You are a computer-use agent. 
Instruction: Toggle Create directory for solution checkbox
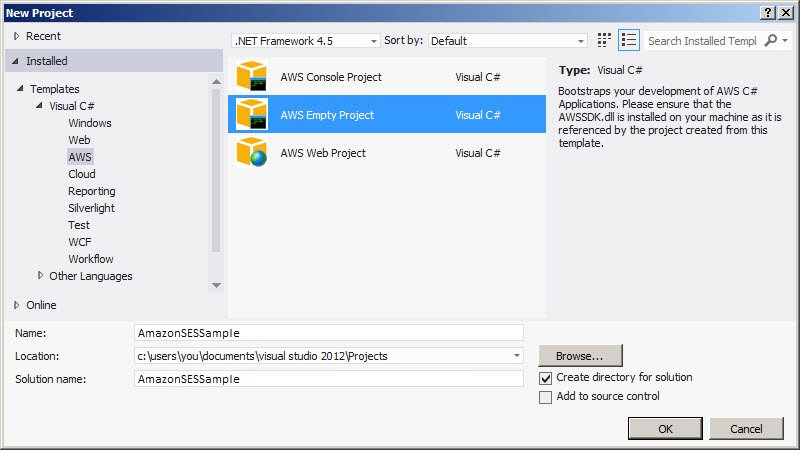click(x=545, y=378)
